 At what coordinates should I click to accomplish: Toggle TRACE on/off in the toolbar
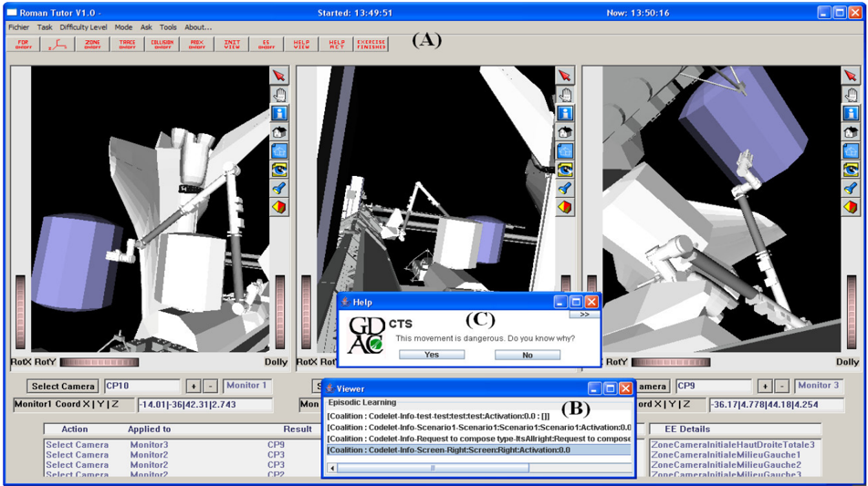(127, 45)
